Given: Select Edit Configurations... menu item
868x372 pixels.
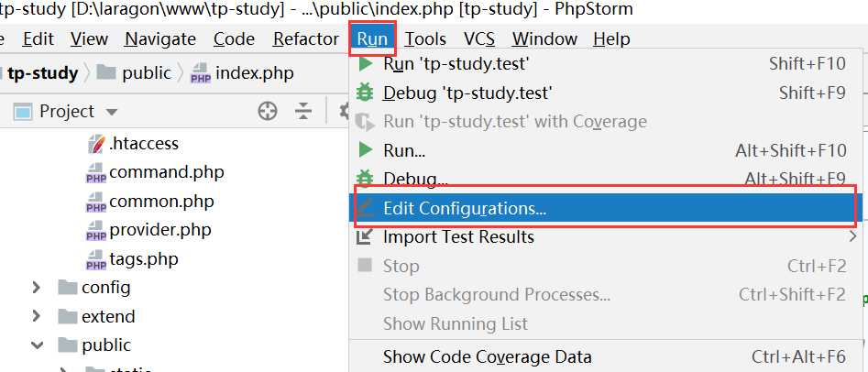Looking at the screenshot, I should (465, 208).
